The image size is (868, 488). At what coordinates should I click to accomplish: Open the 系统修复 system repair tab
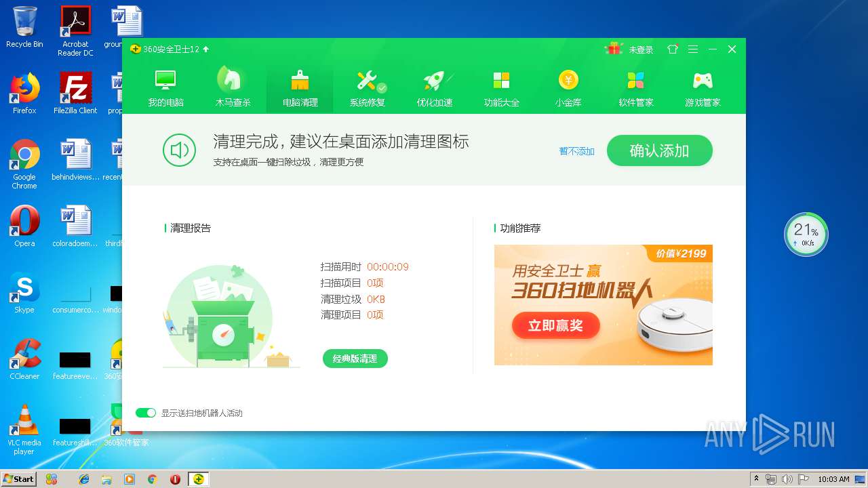367,87
